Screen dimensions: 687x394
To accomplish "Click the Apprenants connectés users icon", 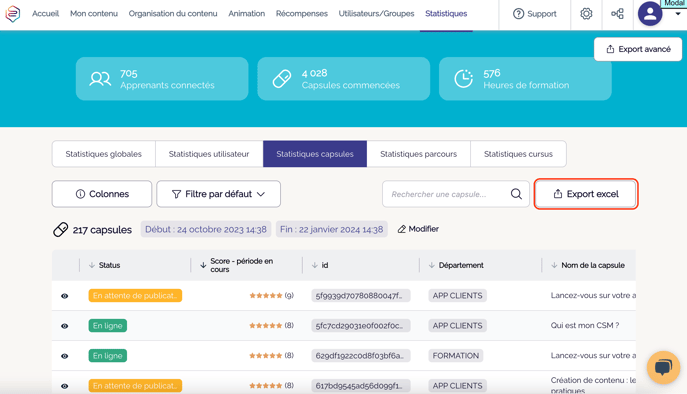I will (100, 79).
